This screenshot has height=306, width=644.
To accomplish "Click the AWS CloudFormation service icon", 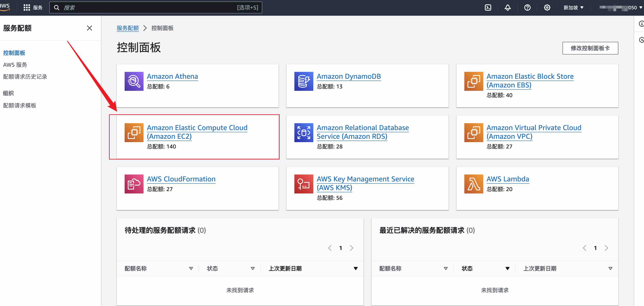I will click(134, 184).
